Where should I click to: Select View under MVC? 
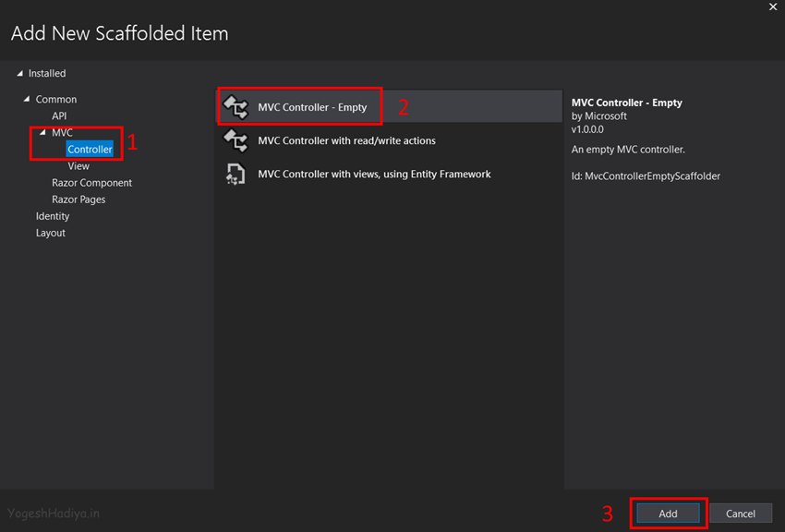[x=78, y=166]
